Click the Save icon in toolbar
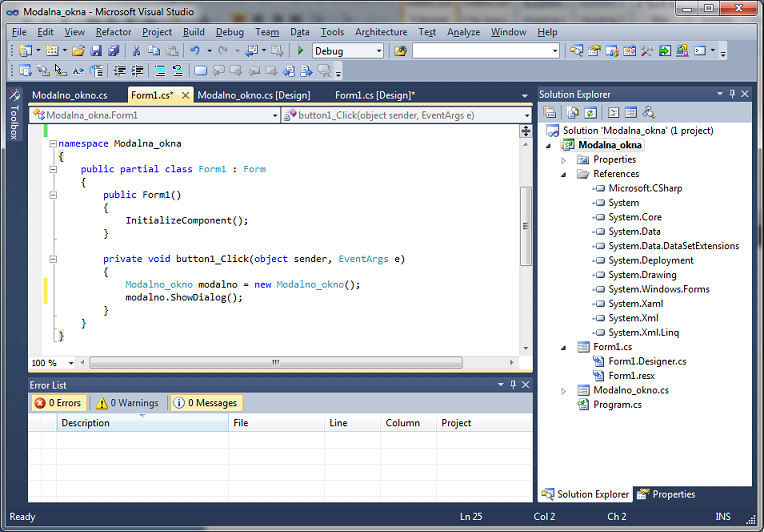 click(97, 50)
